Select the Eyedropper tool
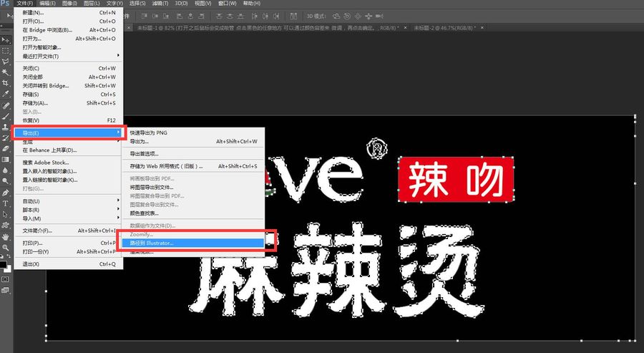 [5, 94]
